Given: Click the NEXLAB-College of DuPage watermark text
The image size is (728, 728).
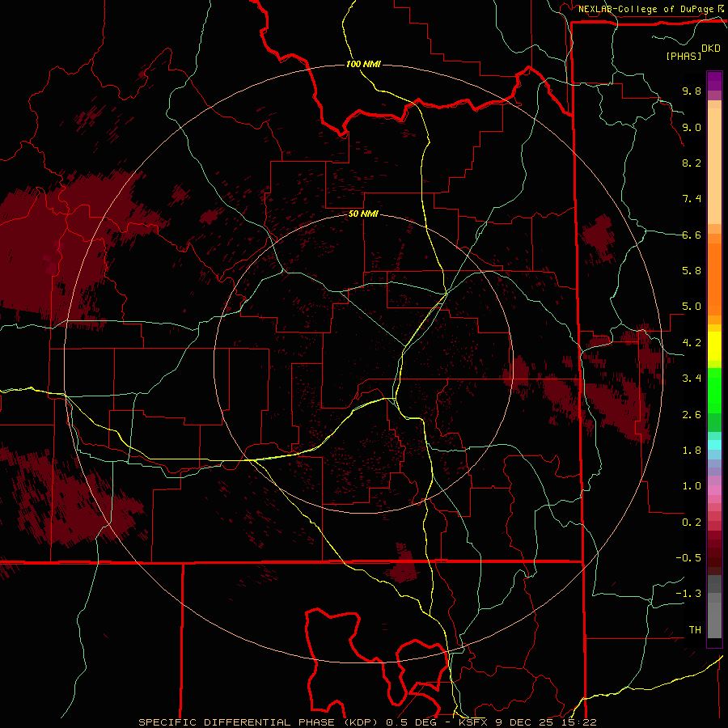Looking at the screenshot, I should pos(647,9).
